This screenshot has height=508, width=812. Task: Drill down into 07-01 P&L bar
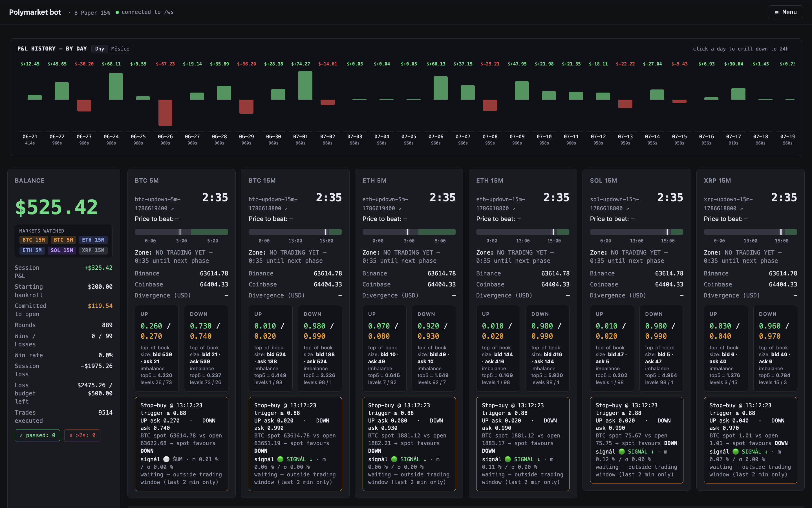(305, 85)
